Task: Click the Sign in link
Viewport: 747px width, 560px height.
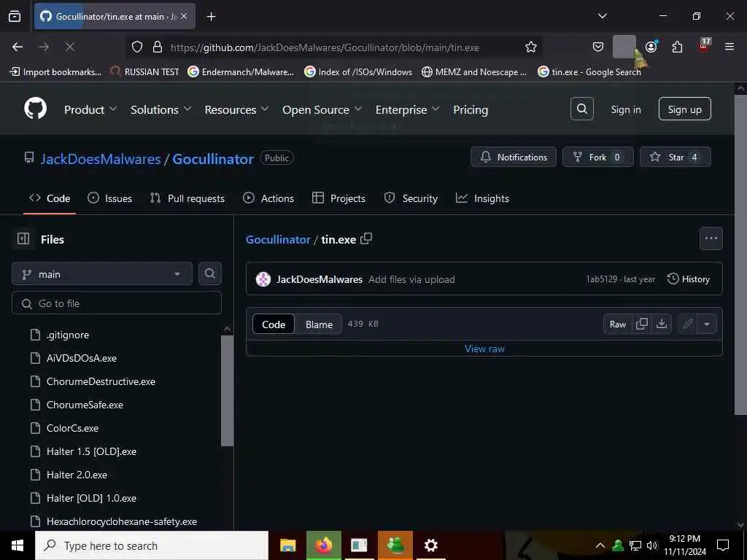Action: coord(625,109)
